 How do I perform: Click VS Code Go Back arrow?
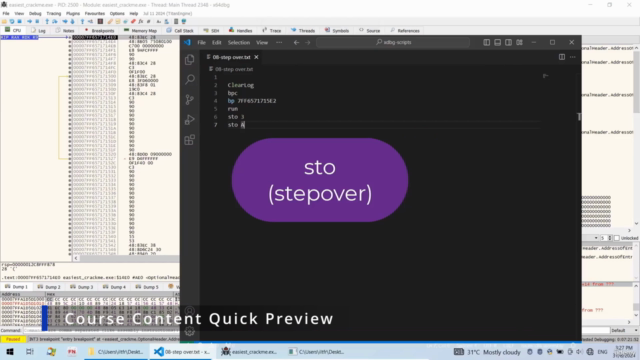296,42
